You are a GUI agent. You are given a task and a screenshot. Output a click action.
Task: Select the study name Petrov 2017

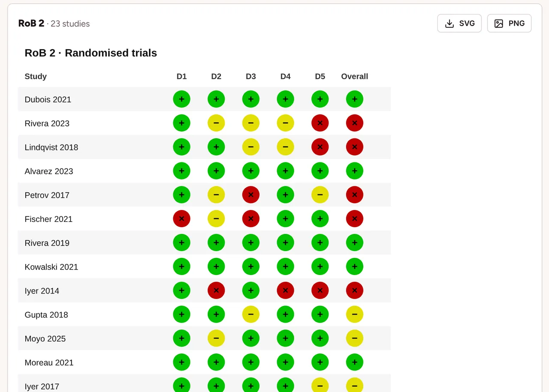tap(47, 195)
